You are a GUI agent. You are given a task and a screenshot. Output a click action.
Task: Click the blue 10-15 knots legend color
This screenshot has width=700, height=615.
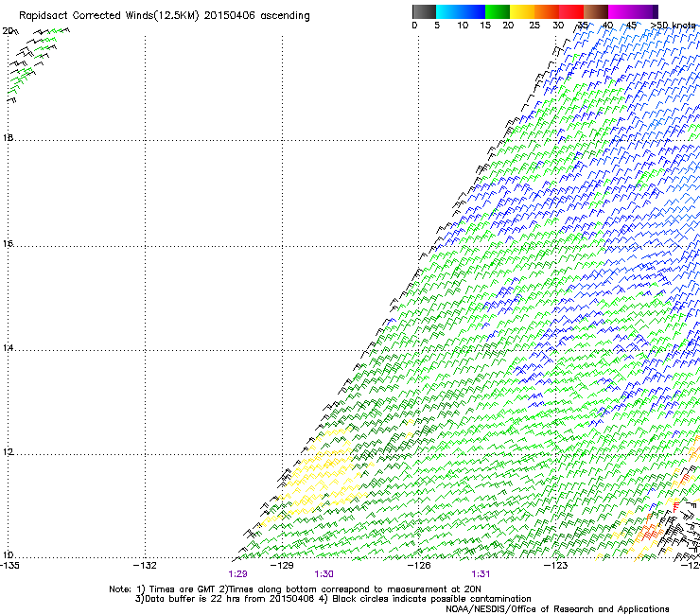coord(473,11)
